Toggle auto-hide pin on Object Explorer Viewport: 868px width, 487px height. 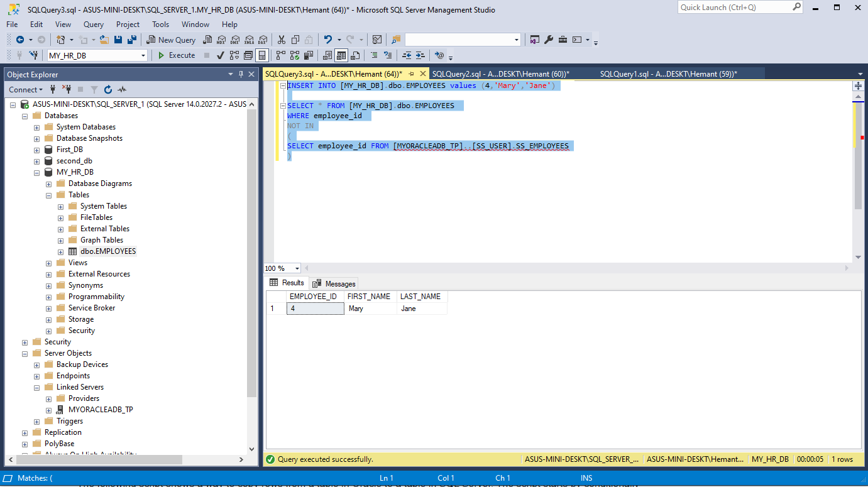[241, 74]
